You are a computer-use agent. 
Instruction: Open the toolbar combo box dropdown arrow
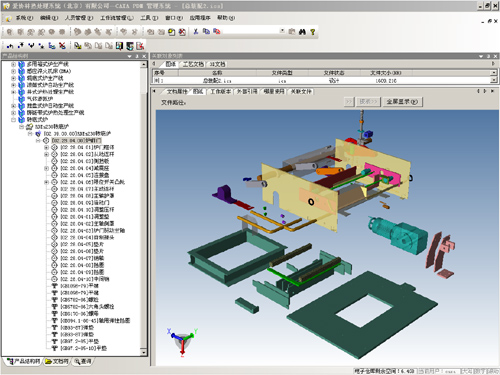click(x=282, y=31)
